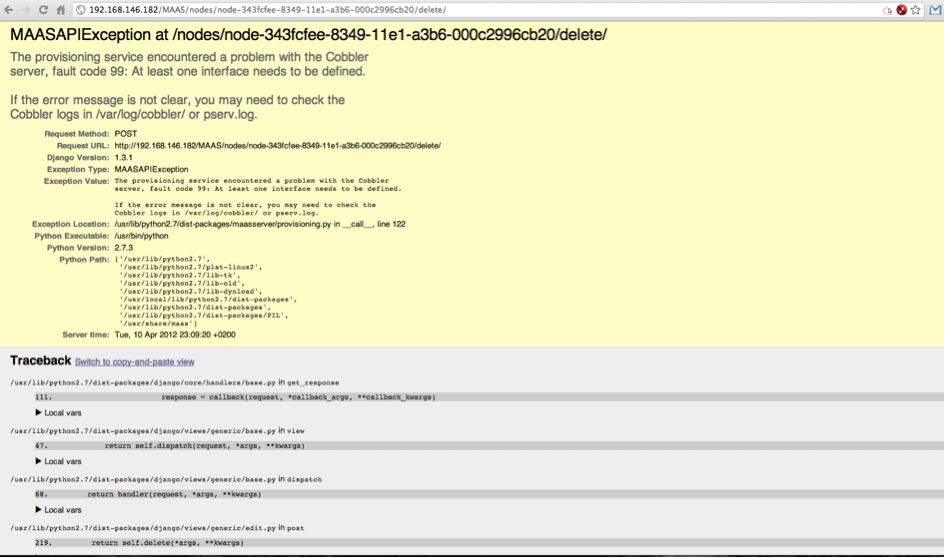Switch to copy-and-paste view

click(134, 362)
